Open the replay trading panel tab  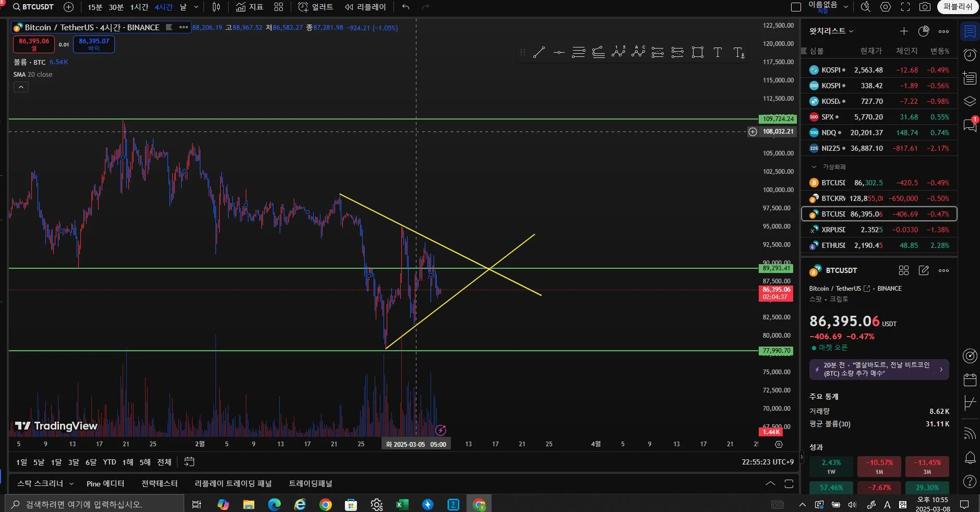[x=233, y=483]
